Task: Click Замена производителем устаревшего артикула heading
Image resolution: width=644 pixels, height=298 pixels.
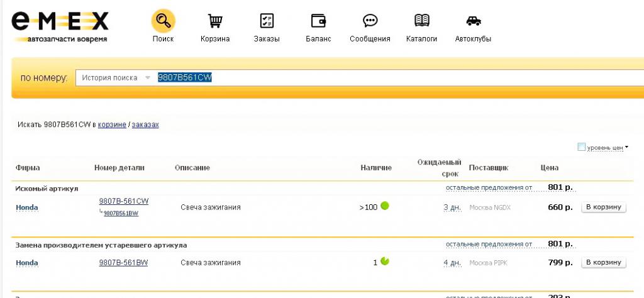Action: click(x=101, y=245)
